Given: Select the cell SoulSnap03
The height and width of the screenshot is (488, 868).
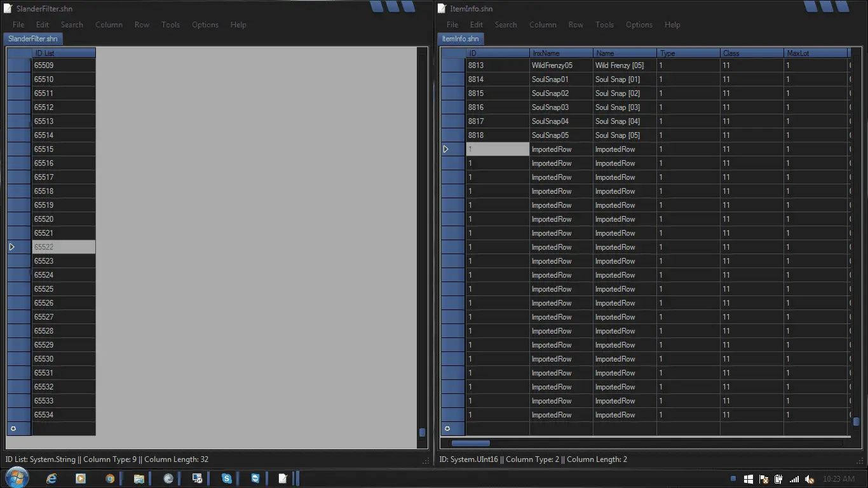Looking at the screenshot, I should [x=561, y=107].
